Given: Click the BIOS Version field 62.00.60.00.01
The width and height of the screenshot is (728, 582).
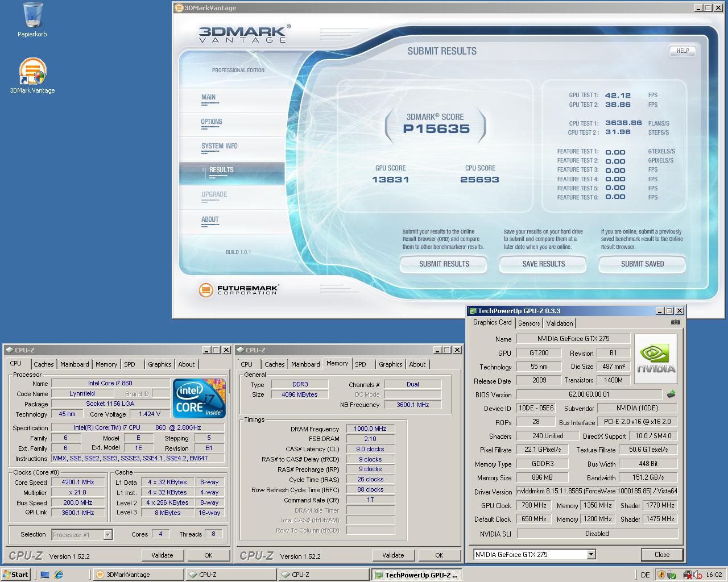Looking at the screenshot, I should pyautogui.click(x=589, y=394).
